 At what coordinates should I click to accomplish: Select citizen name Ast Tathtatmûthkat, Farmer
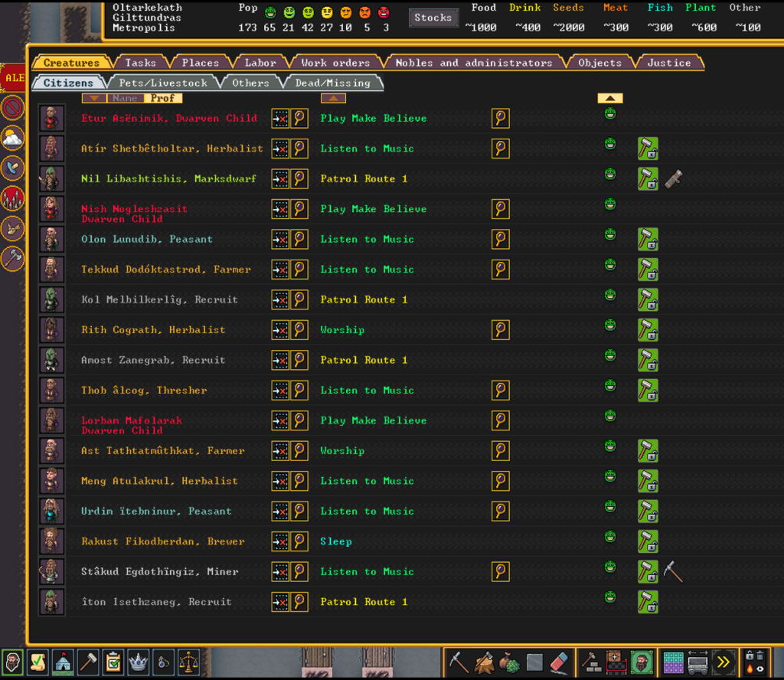click(x=163, y=450)
